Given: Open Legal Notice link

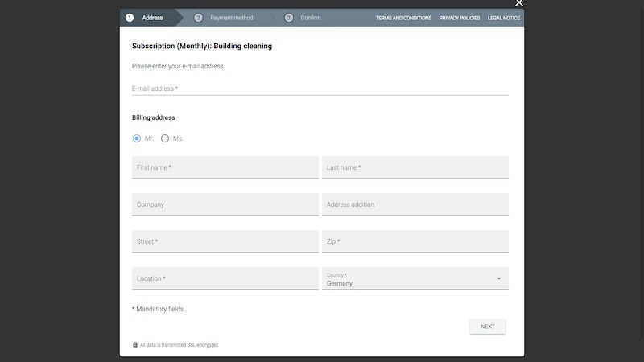Looking at the screenshot, I should click(x=504, y=18).
